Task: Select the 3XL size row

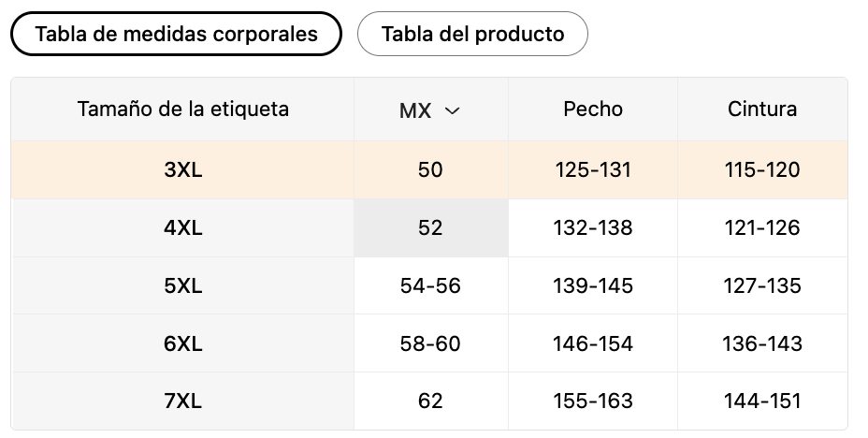Action: click(429, 170)
